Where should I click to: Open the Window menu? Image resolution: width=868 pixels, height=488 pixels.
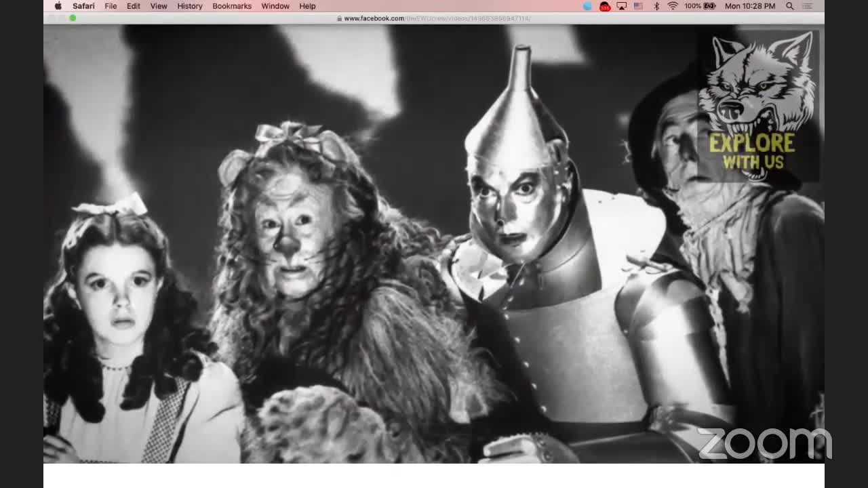pyautogui.click(x=275, y=6)
